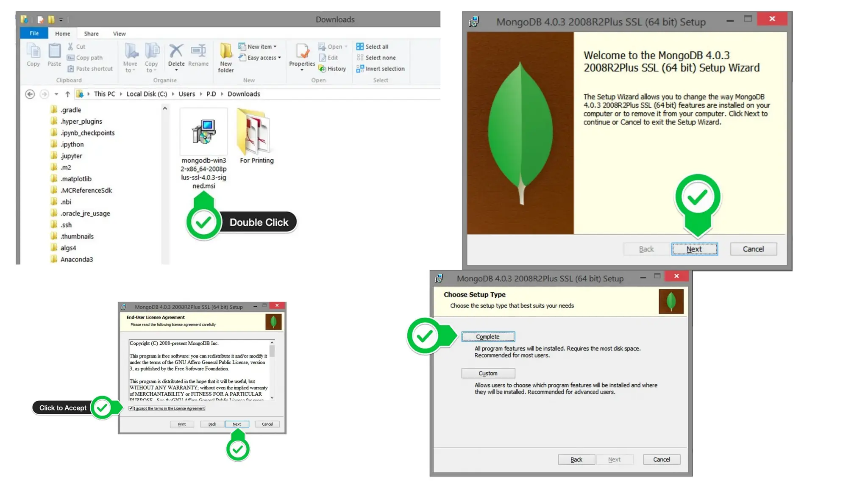Click the up-arrow navigation icon in Explorer
Screen dimensions: 868x488
click(67, 94)
